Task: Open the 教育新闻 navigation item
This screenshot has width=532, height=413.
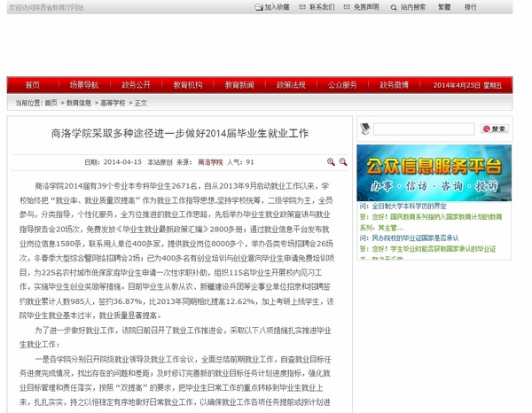Action: (239, 85)
